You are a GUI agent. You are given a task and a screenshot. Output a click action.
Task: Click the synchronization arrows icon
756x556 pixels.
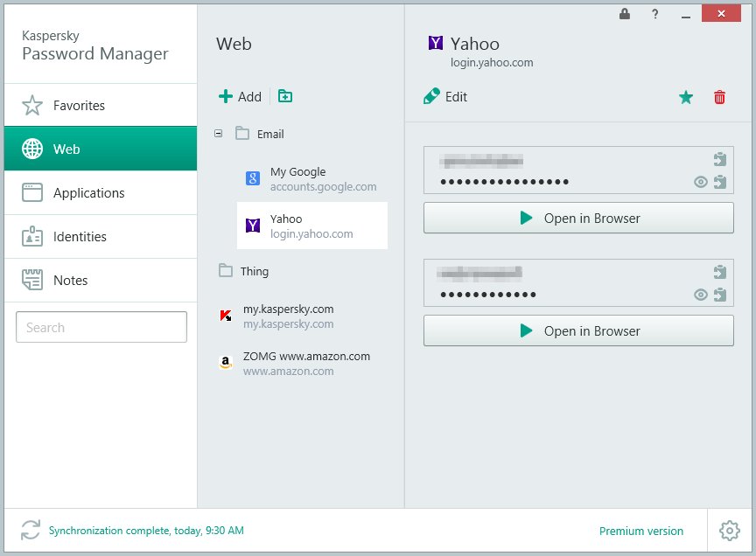(31, 530)
